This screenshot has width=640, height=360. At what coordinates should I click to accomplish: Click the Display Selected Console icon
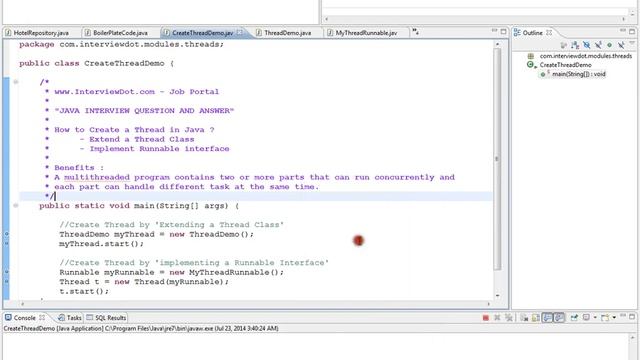pyautogui.click(x=587, y=317)
